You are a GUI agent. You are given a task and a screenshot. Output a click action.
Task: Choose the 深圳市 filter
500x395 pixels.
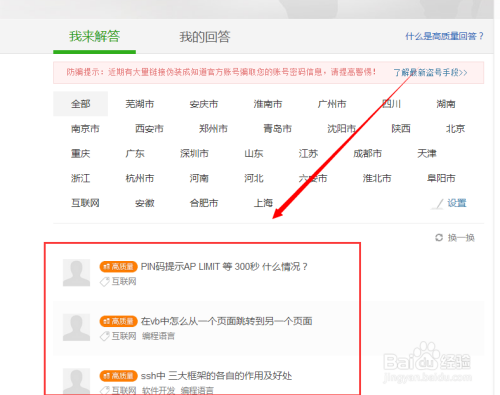(x=194, y=154)
